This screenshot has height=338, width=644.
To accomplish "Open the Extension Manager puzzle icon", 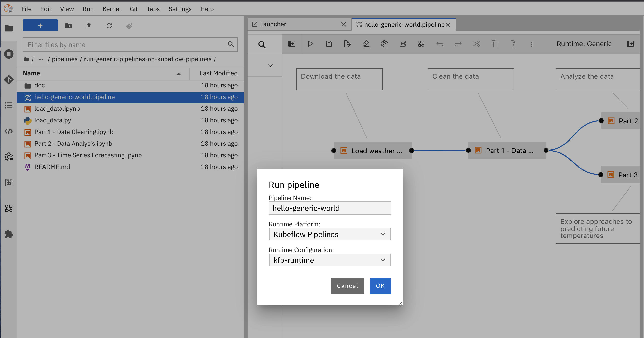I will (9, 234).
